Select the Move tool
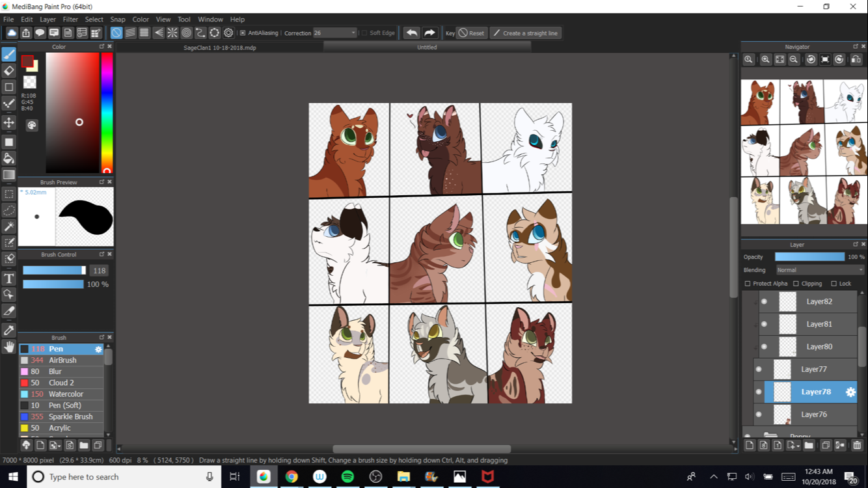The image size is (868, 488). click(x=9, y=122)
